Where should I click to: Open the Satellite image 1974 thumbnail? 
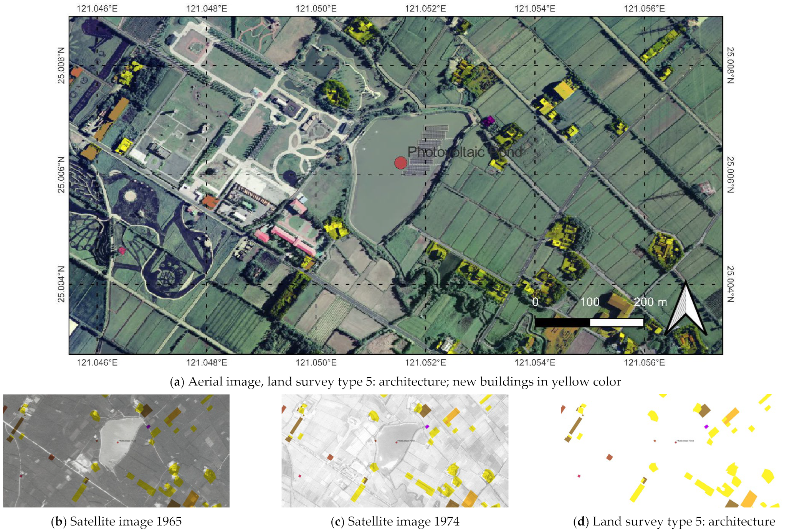point(395,451)
